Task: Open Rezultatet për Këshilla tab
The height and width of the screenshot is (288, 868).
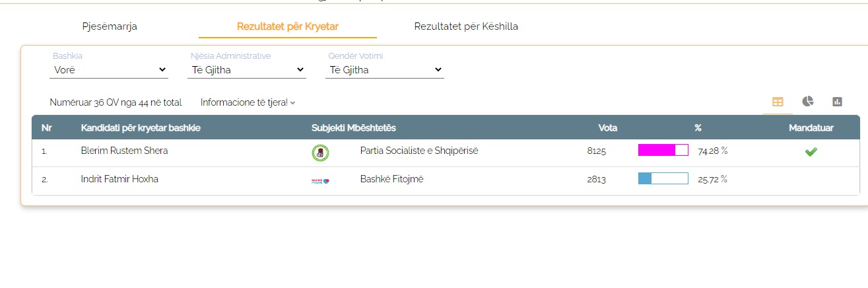Action: (466, 26)
